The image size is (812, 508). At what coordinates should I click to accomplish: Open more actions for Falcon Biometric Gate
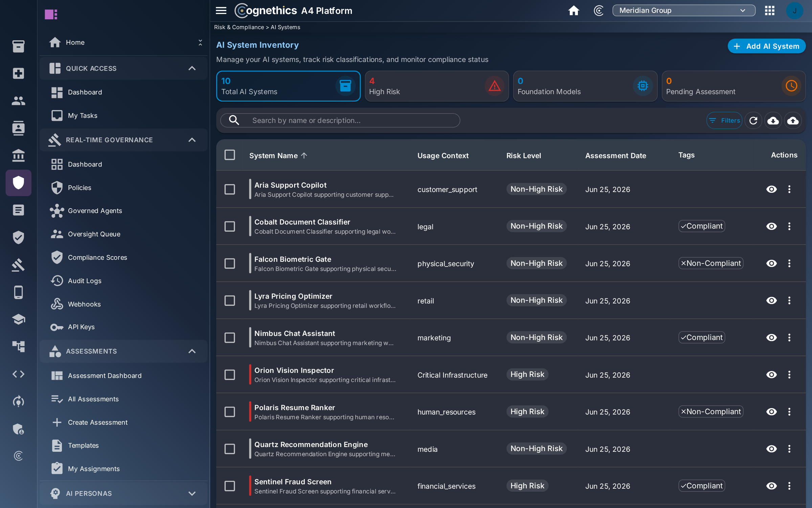[x=789, y=263]
